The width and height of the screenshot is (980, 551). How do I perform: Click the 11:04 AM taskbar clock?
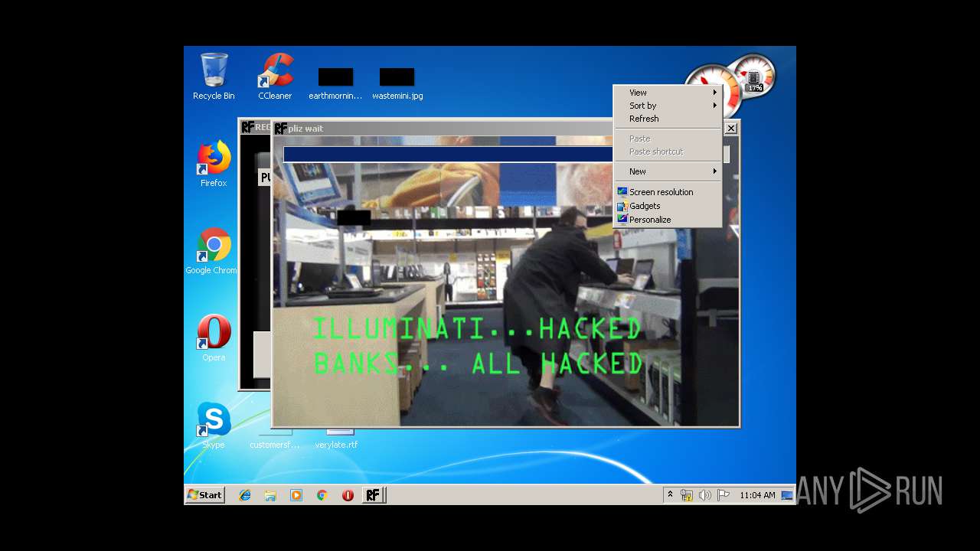(757, 495)
